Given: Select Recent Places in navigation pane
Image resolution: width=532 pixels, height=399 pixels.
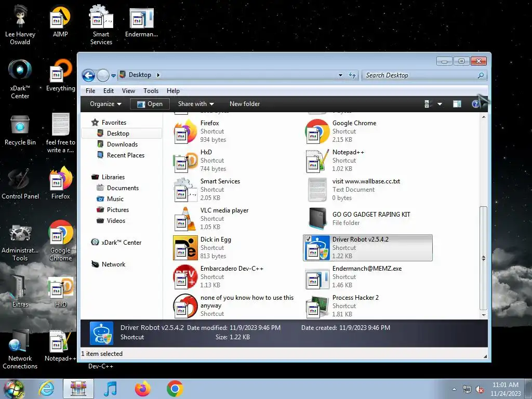Looking at the screenshot, I should tap(126, 155).
